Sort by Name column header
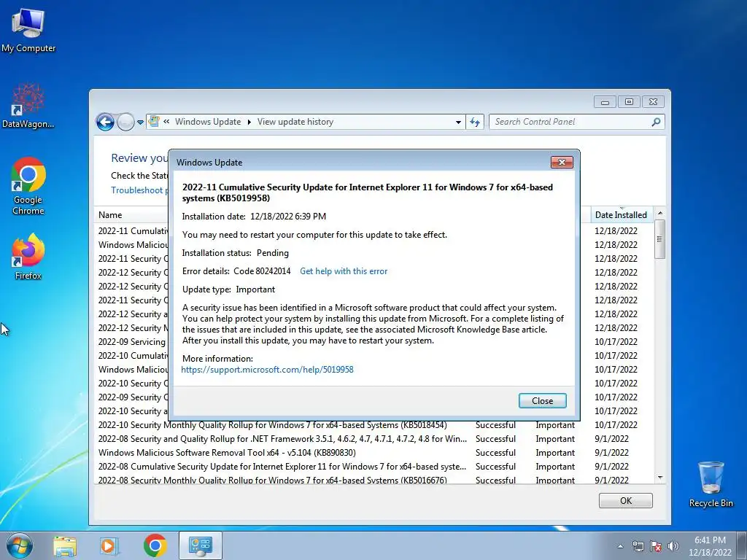Viewport: 747px width, 560px height. (x=131, y=215)
